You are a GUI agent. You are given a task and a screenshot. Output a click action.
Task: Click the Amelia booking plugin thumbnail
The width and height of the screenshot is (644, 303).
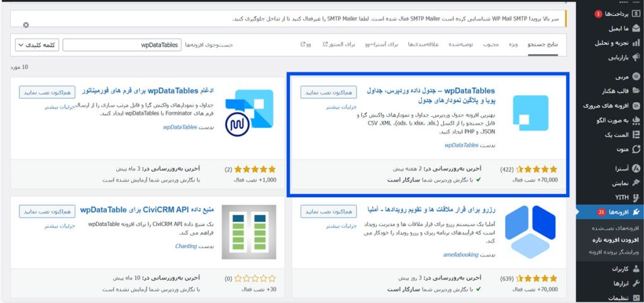coord(530,232)
